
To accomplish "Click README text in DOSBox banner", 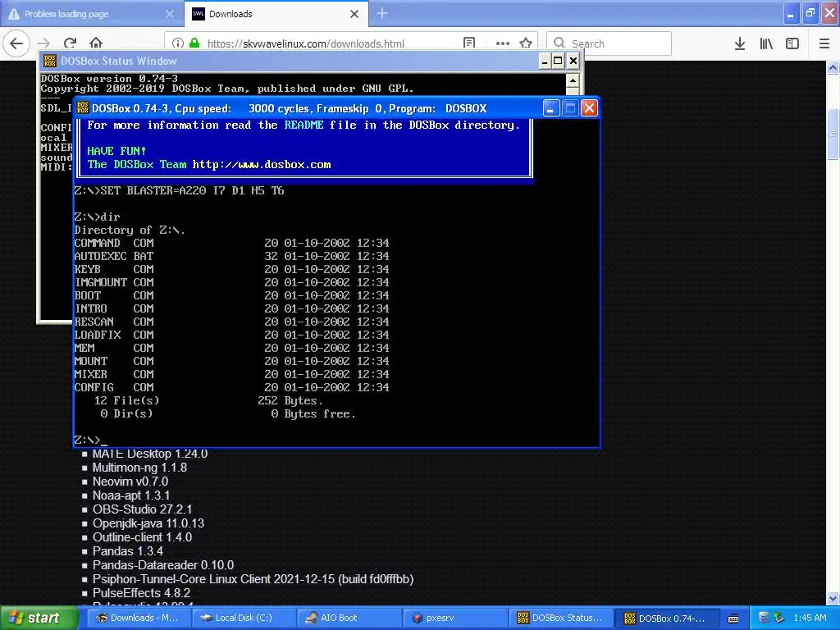I will tap(304, 125).
